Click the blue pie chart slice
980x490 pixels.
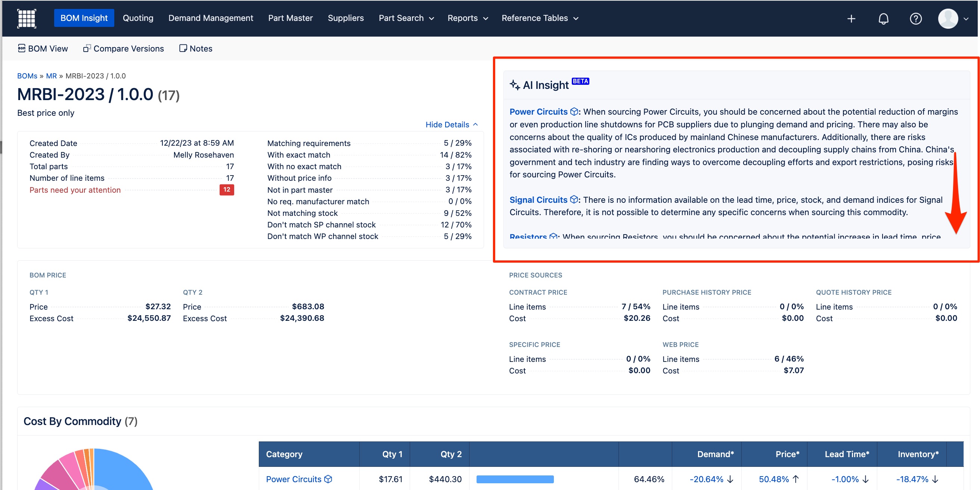point(122,471)
